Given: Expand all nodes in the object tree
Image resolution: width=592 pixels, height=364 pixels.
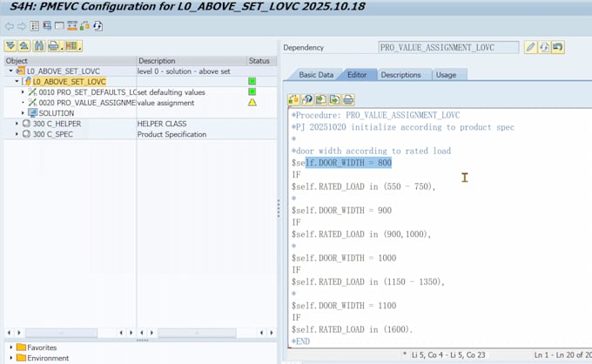Looking at the screenshot, I should tap(10, 46).
